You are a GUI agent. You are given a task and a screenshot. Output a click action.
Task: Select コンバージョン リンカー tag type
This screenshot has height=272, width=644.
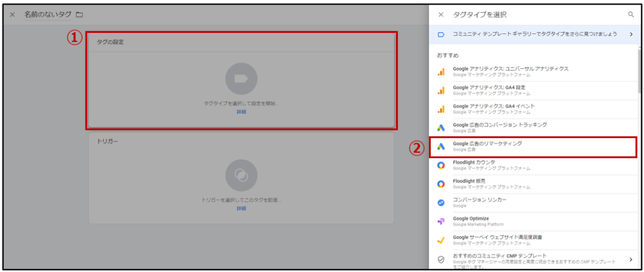[535, 203]
